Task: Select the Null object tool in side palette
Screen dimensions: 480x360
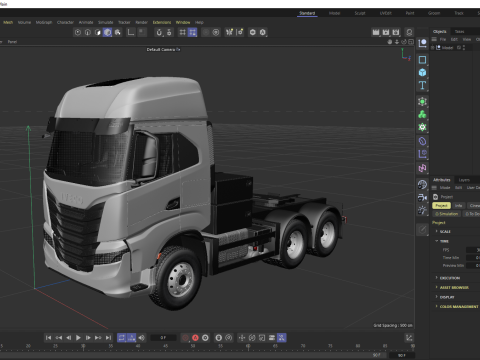Action: 422,43
